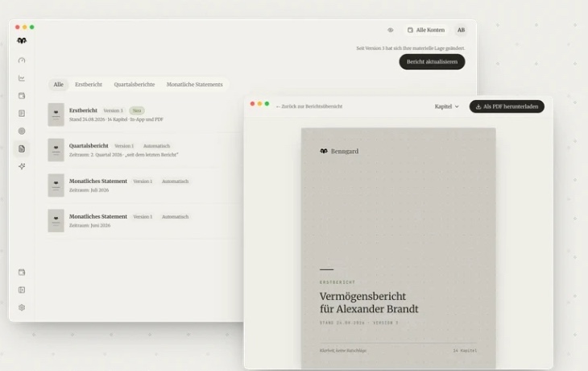This screenshot has width=588, height=371.
Task: Switch to the Monatliche Statements tab
Action: click(195, 85)
